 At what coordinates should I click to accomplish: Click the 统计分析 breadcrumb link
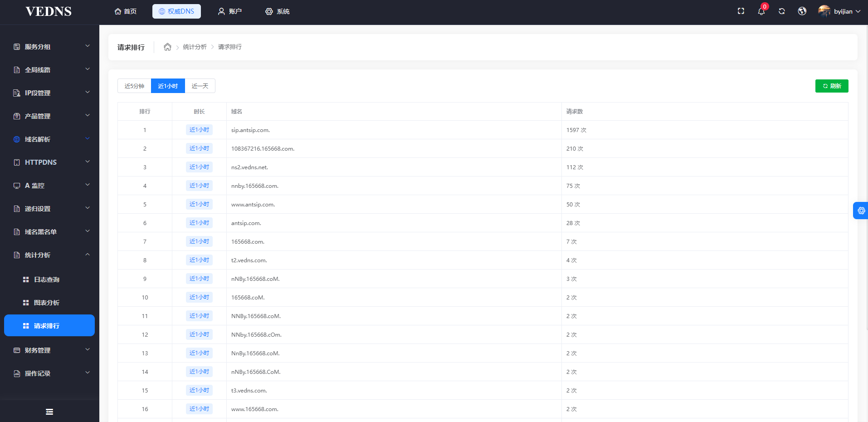pyautogui.click(x=195, y=47)
